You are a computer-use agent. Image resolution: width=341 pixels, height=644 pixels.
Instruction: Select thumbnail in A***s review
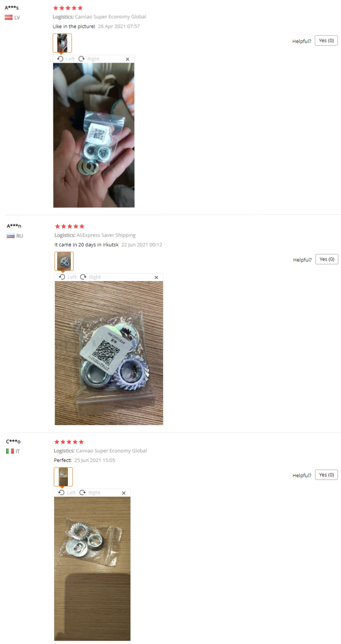[62, 43]
